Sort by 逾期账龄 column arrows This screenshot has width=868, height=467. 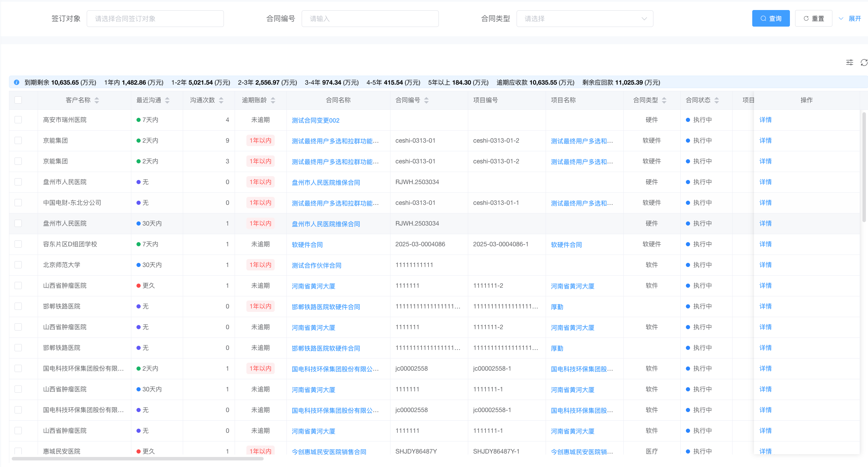point(273,100)
